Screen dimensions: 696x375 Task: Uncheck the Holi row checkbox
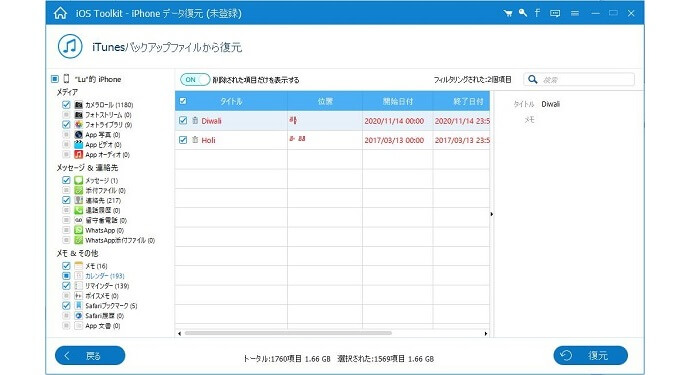tap(183, 140)
